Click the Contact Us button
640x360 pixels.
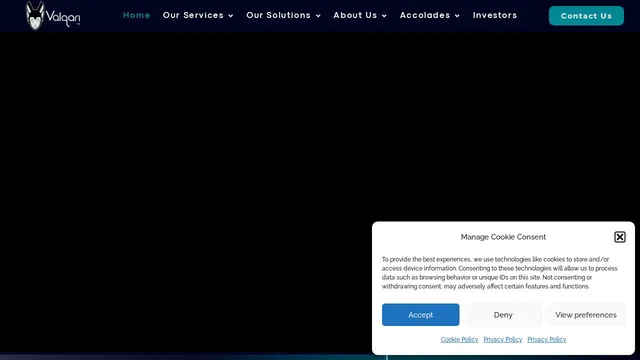point(586,16)
